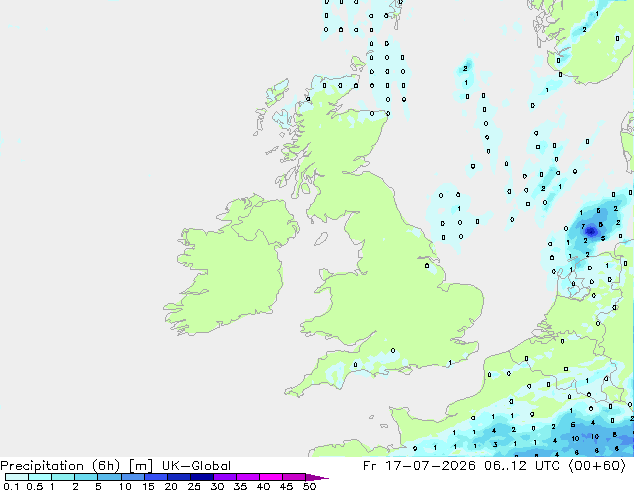The image size is (634, 490).
Task: Click the "06..12 UTC" time range
Action: point(522,466)
